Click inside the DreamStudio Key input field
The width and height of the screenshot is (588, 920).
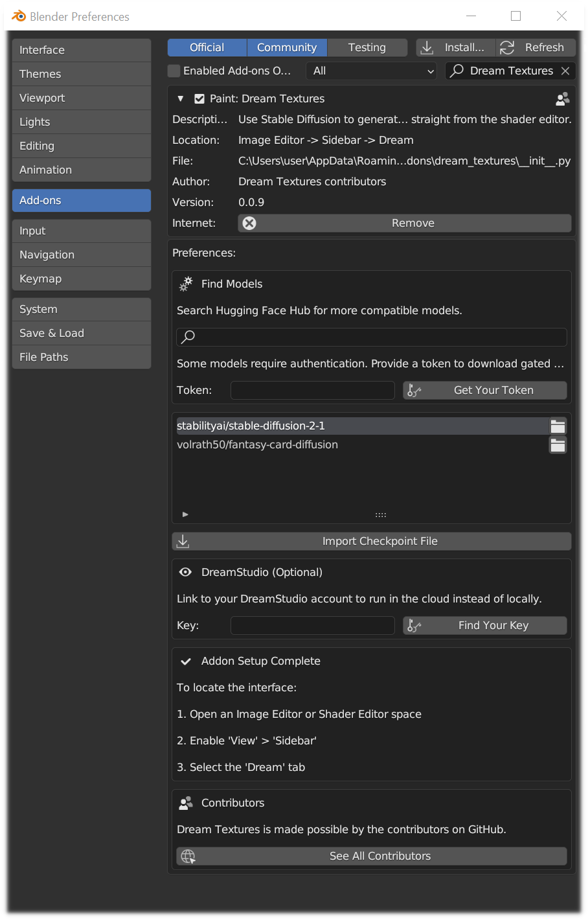[x=312, y=625]
